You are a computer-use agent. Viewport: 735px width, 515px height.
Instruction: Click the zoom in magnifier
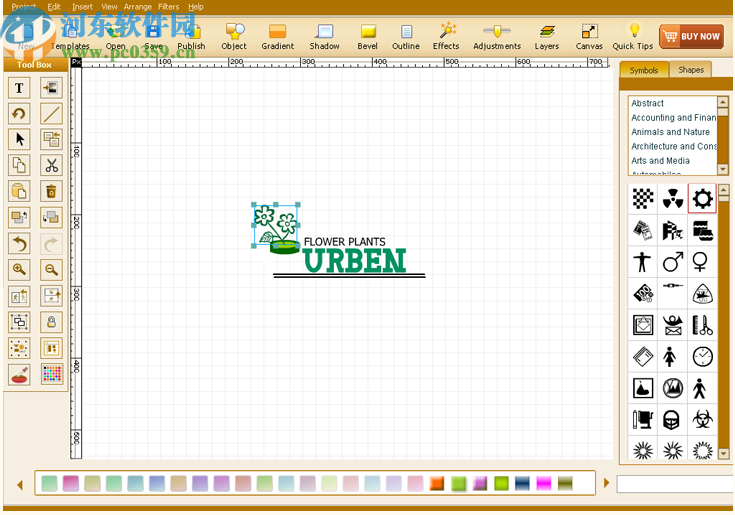pyautogui.click(x=19, y=269)
